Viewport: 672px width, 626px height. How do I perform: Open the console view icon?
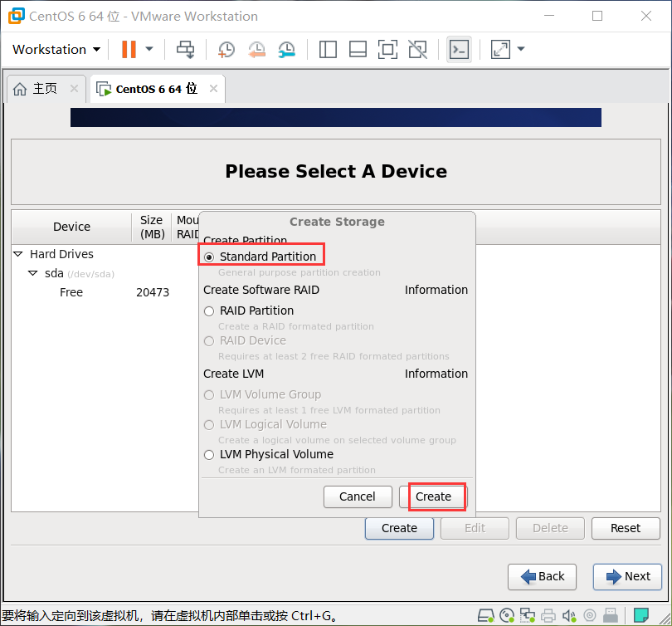pos(459,49)
